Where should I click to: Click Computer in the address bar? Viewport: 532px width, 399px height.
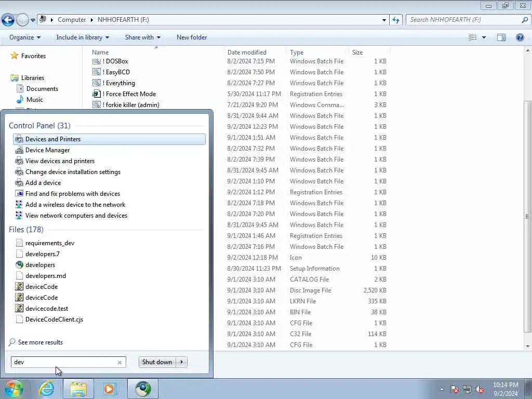pos(72,20)
